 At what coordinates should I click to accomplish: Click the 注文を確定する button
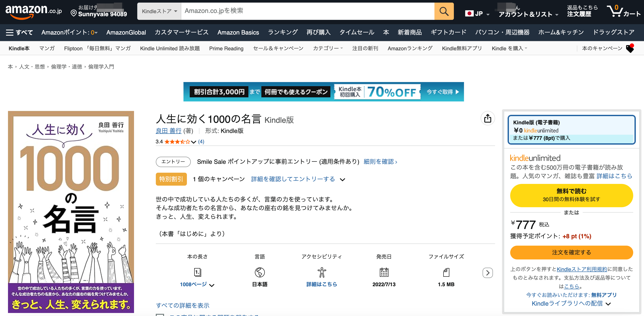coord(571,252)
